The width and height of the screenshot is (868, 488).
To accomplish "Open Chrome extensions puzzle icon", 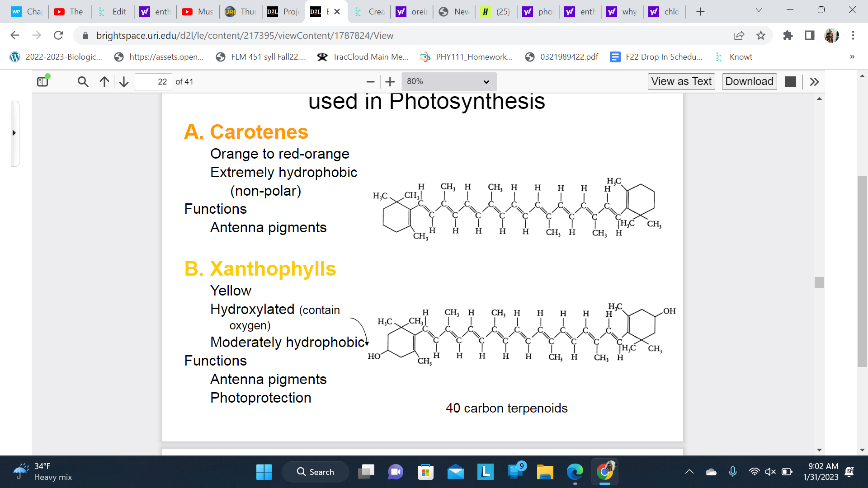I will [x=788, y=35].
